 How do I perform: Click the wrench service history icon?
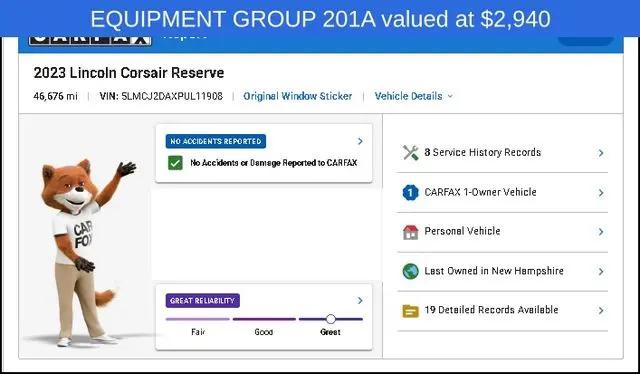pos(411,153)
